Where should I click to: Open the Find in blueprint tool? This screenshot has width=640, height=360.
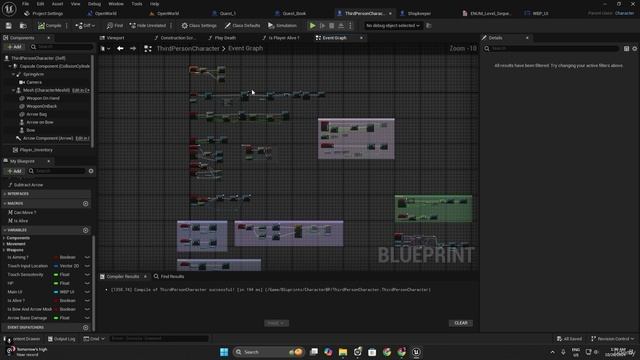pos(115,26)
